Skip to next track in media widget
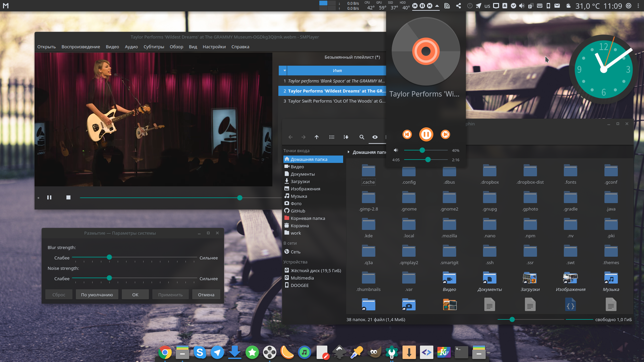644x362 pixels. click(445, 134)
